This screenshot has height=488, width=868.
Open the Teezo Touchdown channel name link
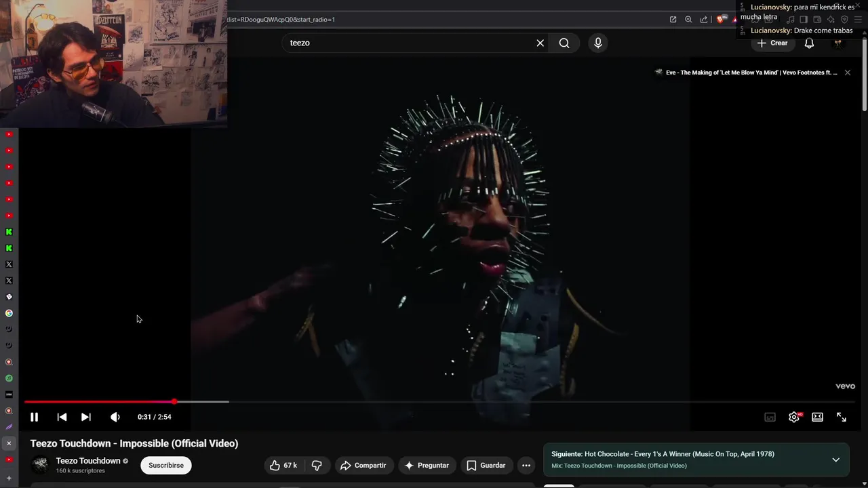pos(88,461)
